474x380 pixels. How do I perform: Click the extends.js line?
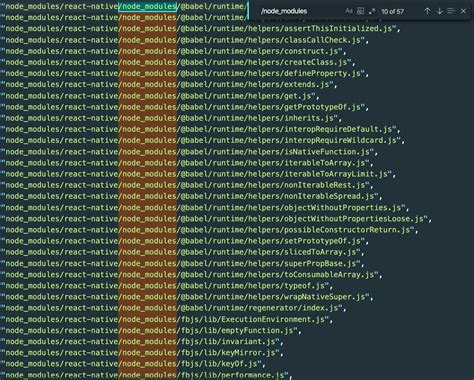(169, 85)
